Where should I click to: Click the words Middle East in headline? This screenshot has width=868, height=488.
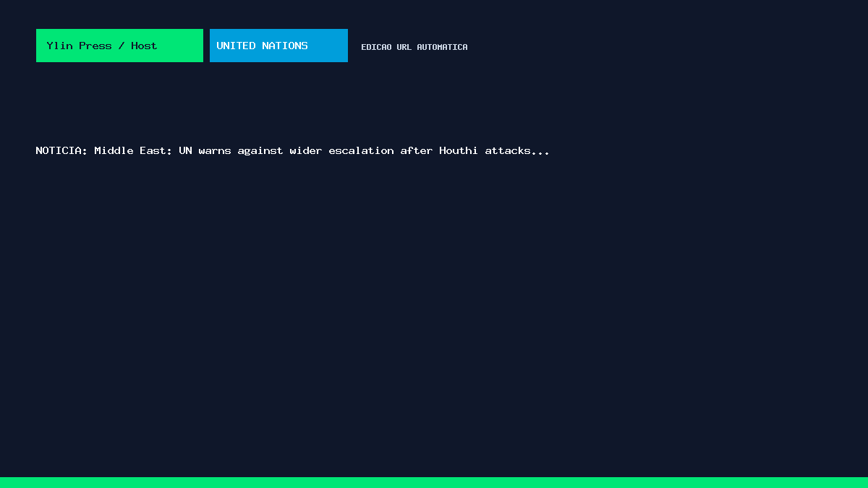133,150
